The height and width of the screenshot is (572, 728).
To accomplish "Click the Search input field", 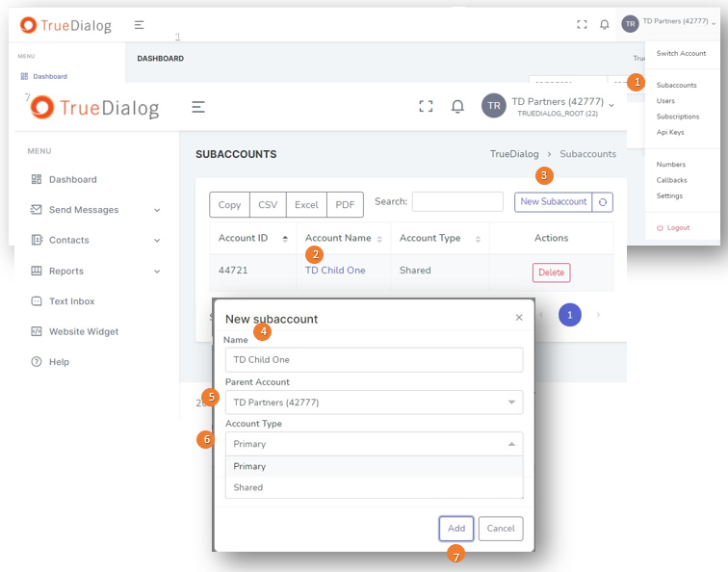I will click(x=457, y=201).
